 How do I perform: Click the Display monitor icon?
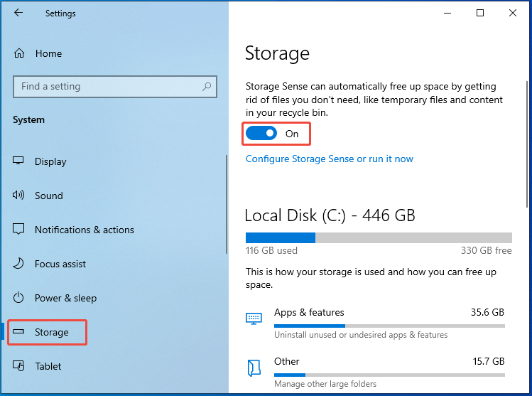(x=18, y=161)
